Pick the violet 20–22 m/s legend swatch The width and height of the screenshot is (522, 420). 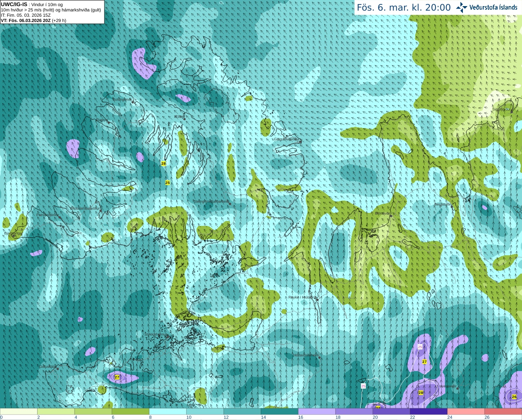(x=392, y=411)
